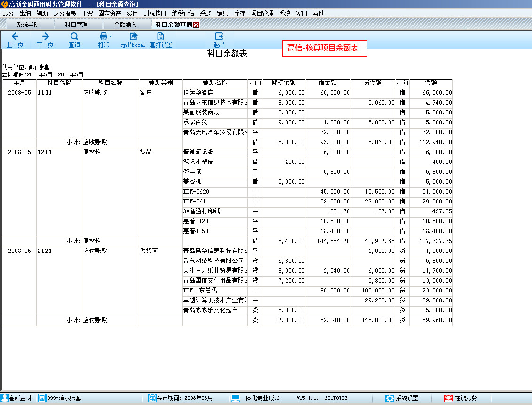Screen dimensions: 532x405
Task: Switch to the 余额输入 tab
Action: [125, 24]
